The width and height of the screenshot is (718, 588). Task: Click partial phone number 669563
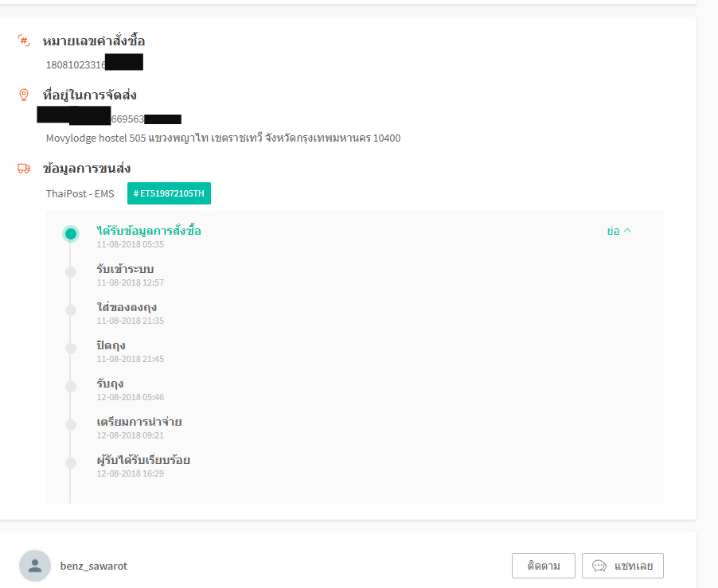(x=127, y=119)
